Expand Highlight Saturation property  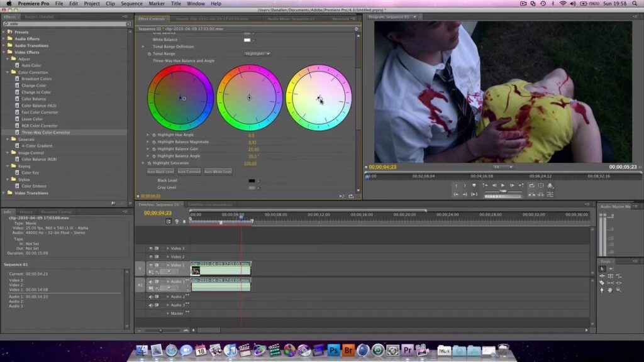pyautogui.click(x=143, y=163)
